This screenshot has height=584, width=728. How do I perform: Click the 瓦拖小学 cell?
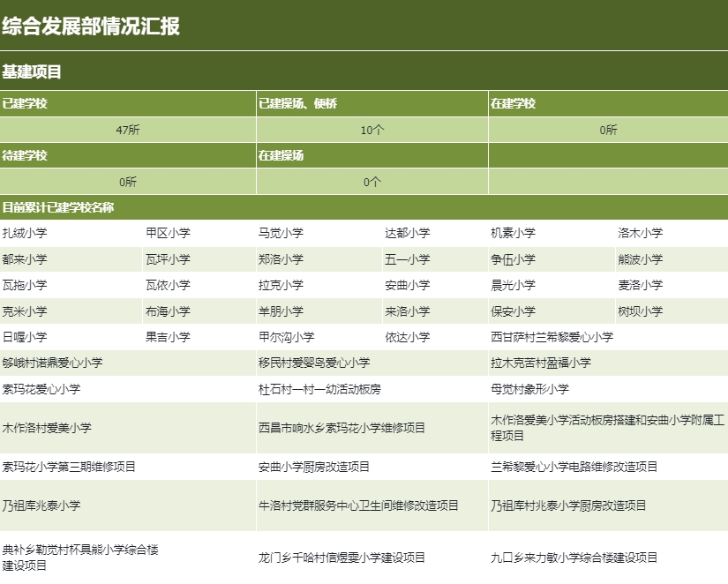tap(71, 285)
